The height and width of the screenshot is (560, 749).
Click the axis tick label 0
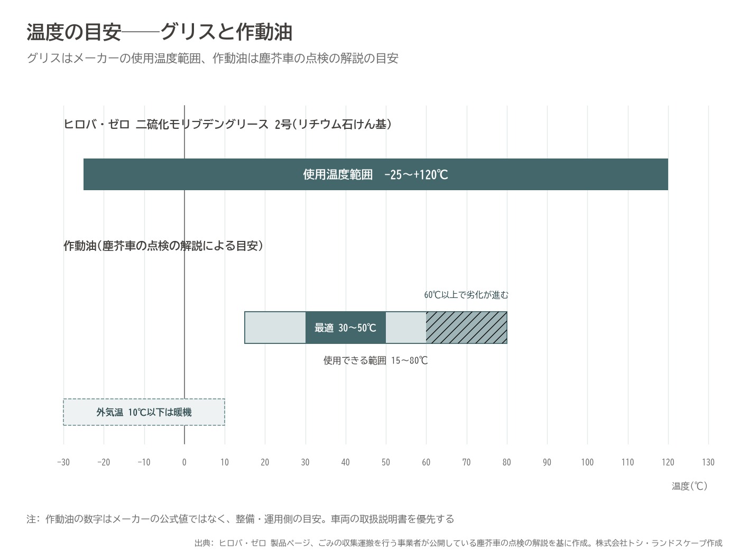point(184,462)
